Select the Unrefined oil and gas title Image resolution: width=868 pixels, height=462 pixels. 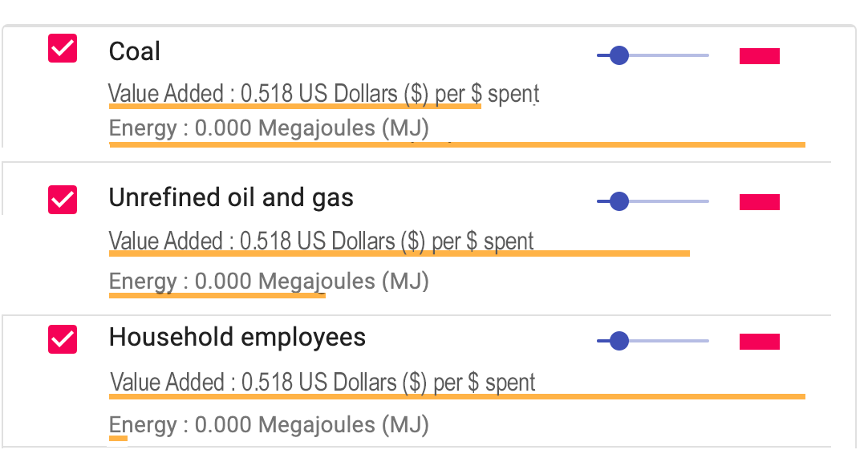point(231,198)
